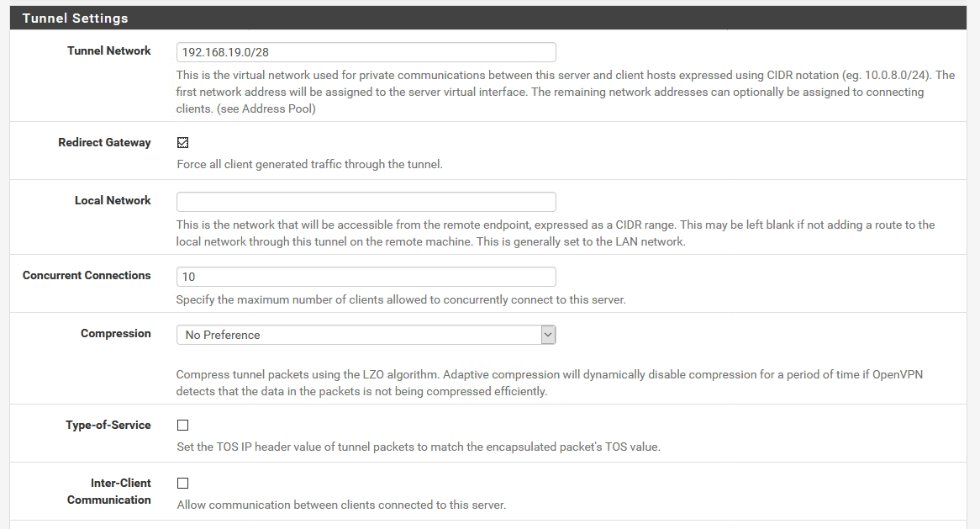The width and height of the screenshot is (980, 529).
Task: Click the Tunnel Network input field
Action: click(x=366, y=52)
